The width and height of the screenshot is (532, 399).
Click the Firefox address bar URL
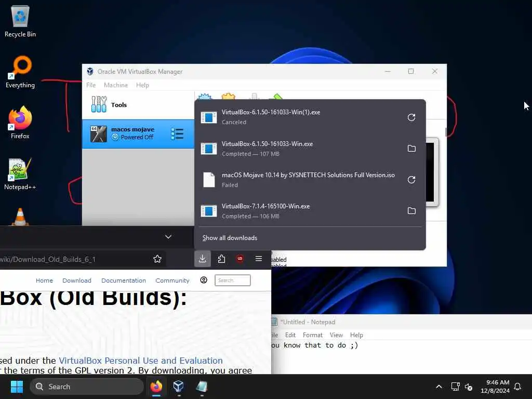(x=48, y=260)
